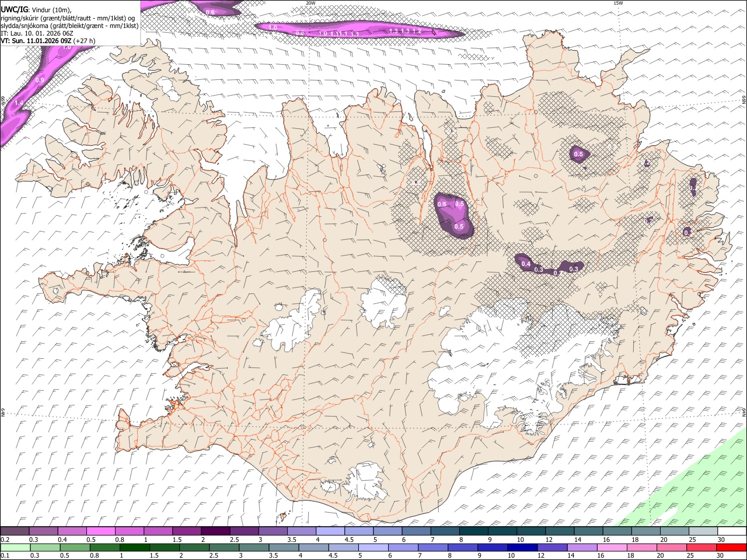Select the white 30 mm snow legend swatch
This screenshot has width=747, height=560.
[731, 531]
